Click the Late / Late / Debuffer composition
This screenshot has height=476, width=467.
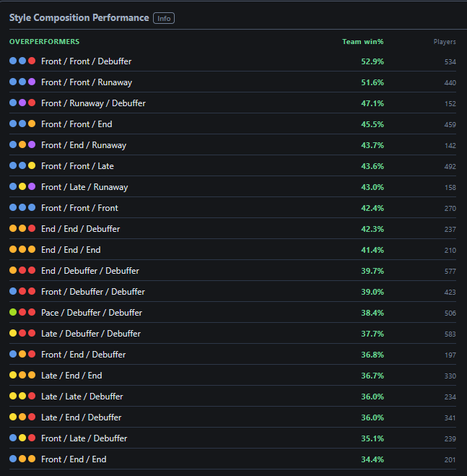(x=82, y=397)
